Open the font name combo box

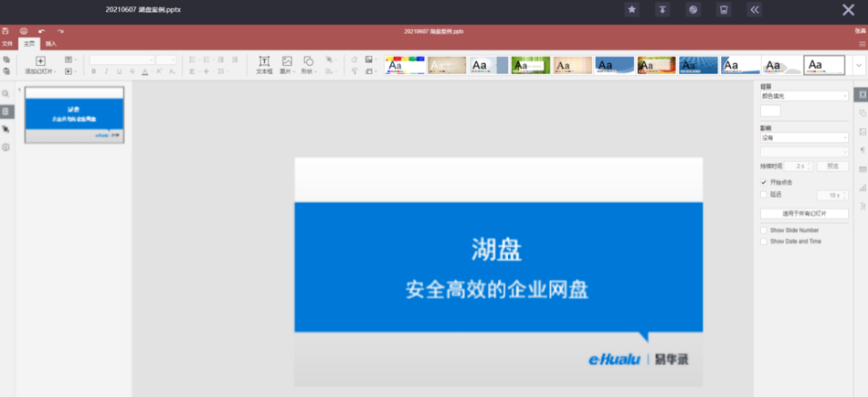(122, 59)
